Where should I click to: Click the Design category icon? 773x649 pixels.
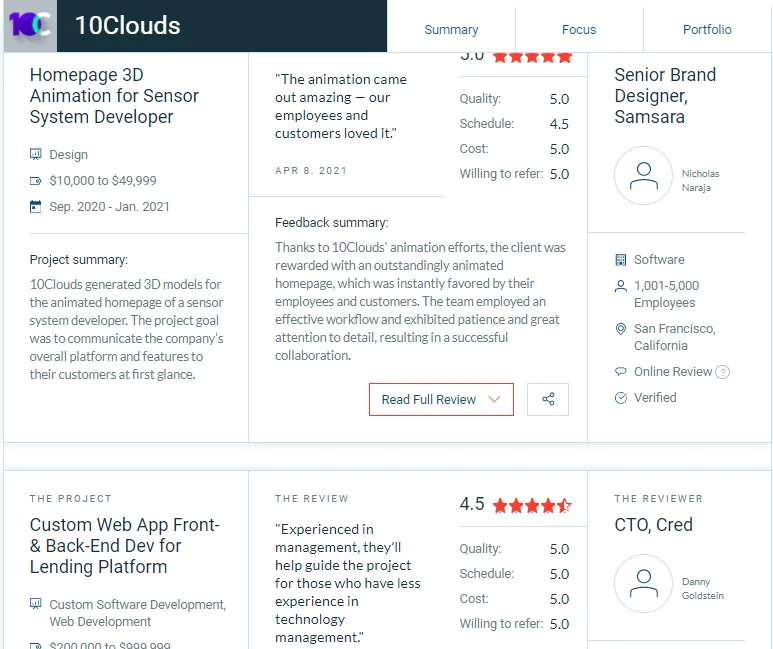(35, 155)
